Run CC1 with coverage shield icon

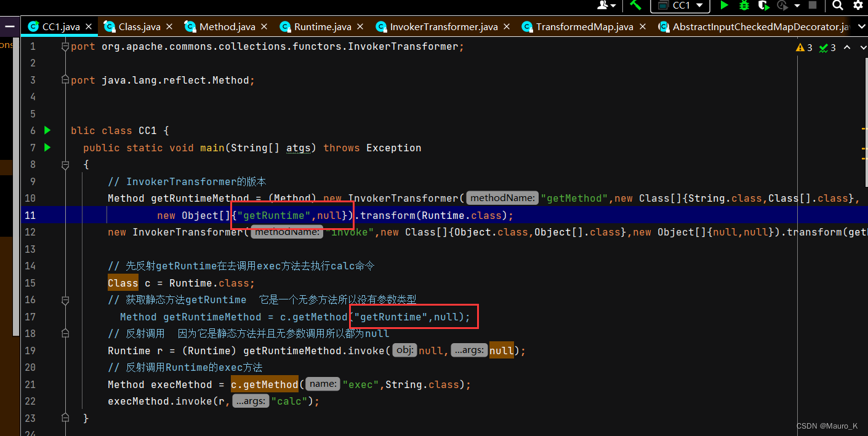763,5
